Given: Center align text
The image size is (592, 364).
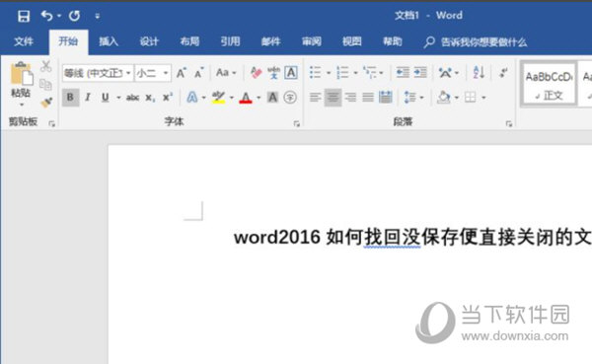Looking at the screenshot, I should coord(333,98).
